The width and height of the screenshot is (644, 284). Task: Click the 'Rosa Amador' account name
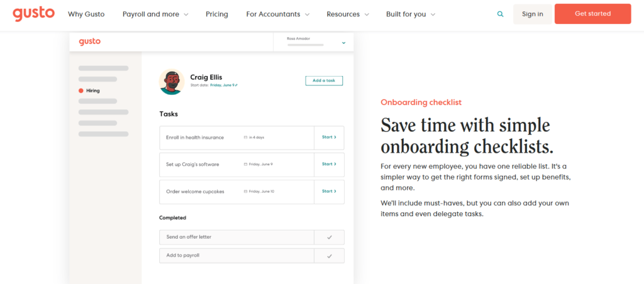pyautogui.click(x=299, y=38)
